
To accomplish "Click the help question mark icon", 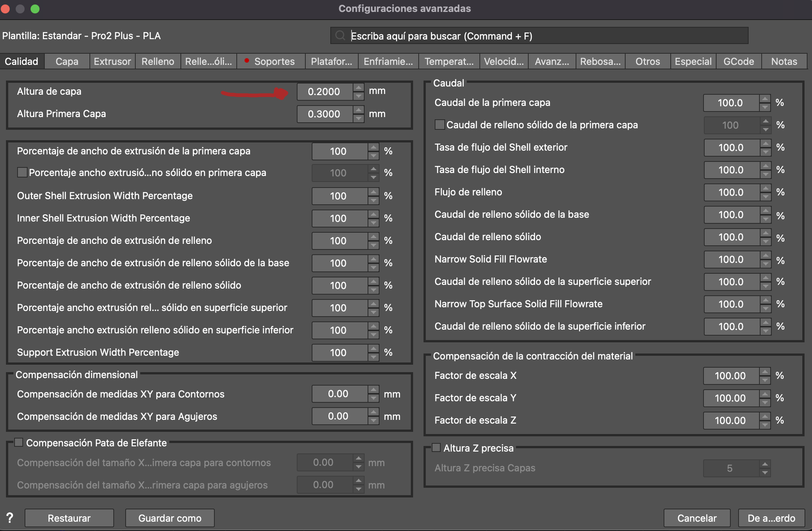I will (x=10, y=518).
